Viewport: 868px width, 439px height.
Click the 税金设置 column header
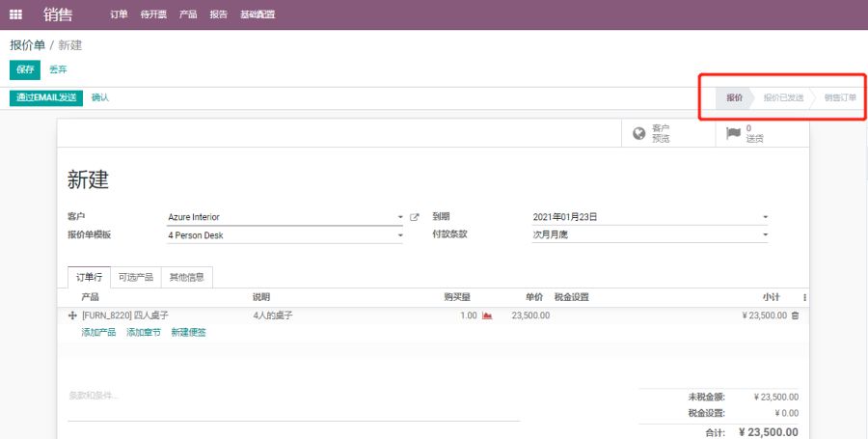pos(571,298)
